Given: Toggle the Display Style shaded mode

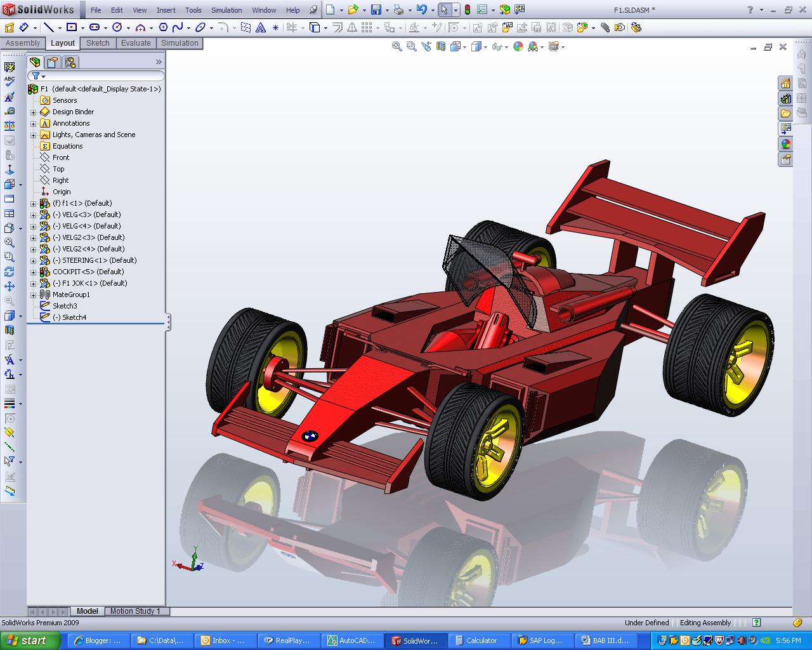Looking at the screenshot, I should pos(477,46).
